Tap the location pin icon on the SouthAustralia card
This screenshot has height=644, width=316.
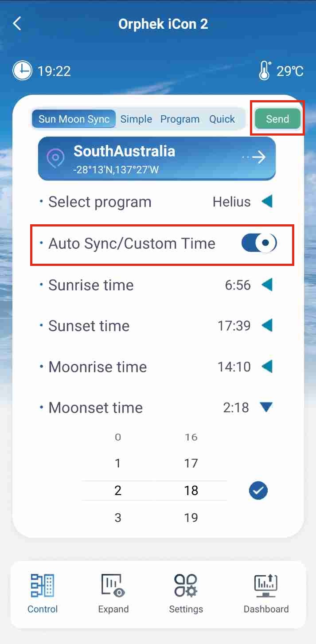[x=56, y=158]
